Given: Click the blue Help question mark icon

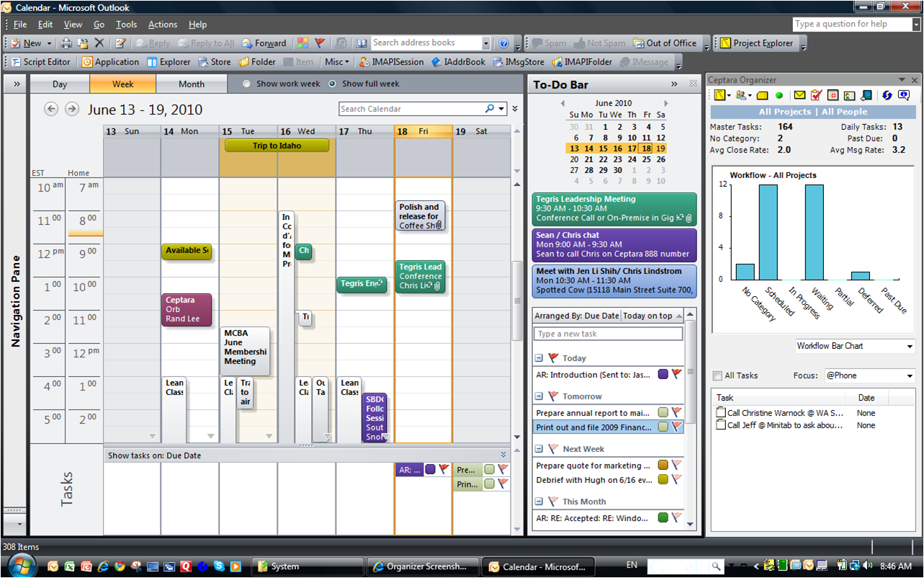Looking at the screenshot, I should tap(504, 43).
